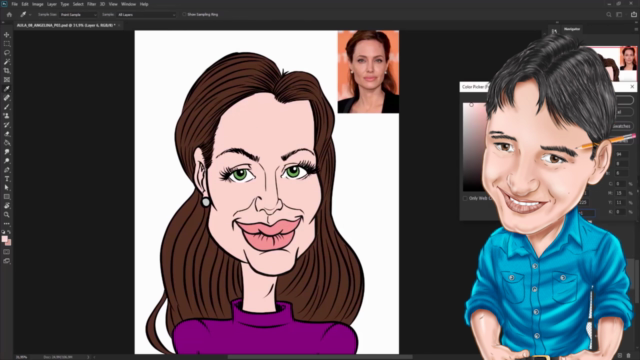Select the Eraser tool
640x360 pixels.
7,133
